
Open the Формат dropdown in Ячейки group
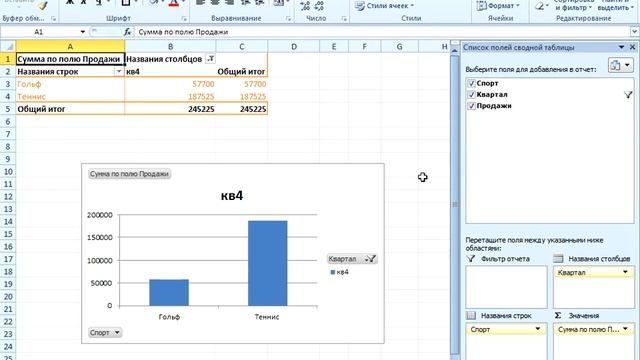[x=498, y=6]
